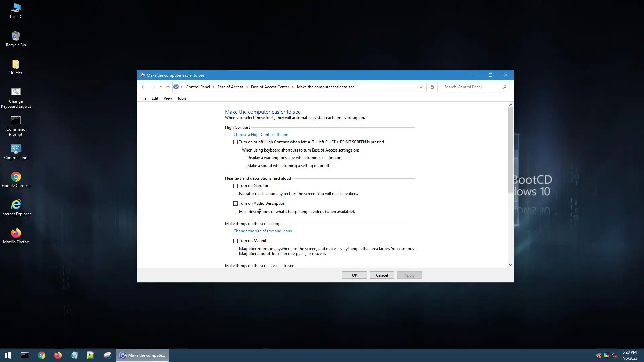The width and height of the screenshot is (644, 362).
Task: Check Turn on Audio Description
Action: (236, 204)
